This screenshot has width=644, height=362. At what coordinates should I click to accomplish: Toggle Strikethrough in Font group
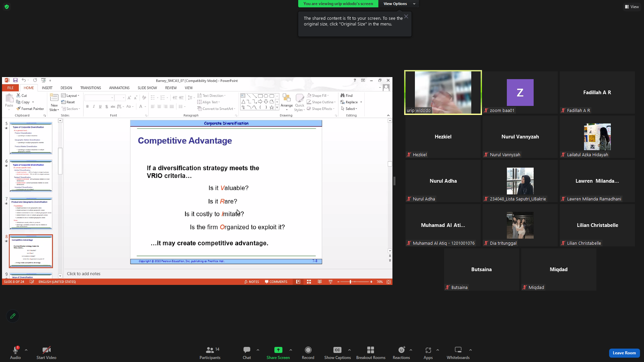(113, 107)
